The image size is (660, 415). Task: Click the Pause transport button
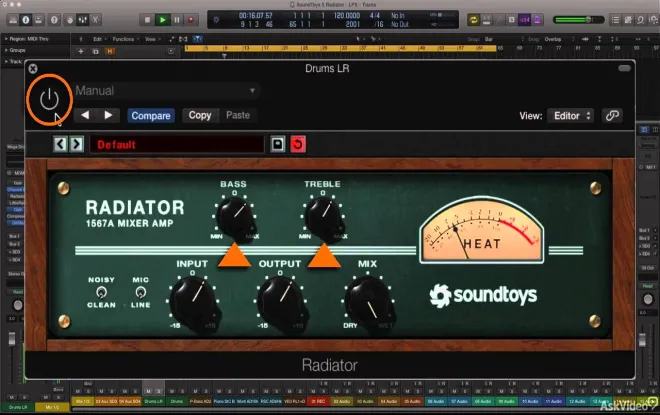(x=177, y=20)
